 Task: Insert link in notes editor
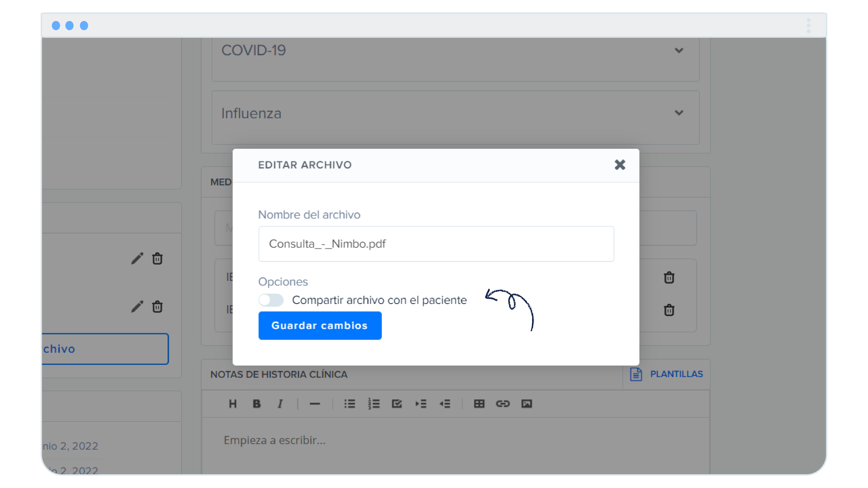click(503, 403)
